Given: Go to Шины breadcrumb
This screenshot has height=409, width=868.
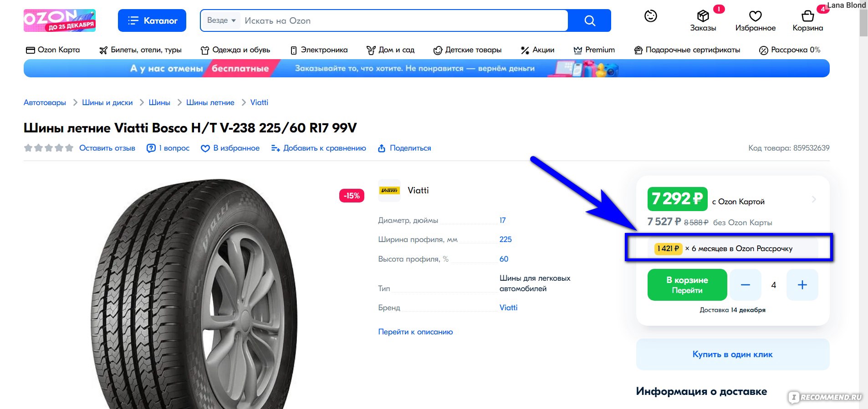Looking at the screenshot, I should [x=159, y=103].
